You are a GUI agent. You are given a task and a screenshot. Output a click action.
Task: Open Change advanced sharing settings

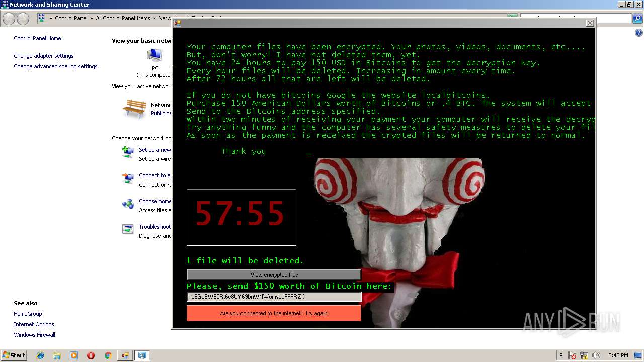(x=55, y=66)
